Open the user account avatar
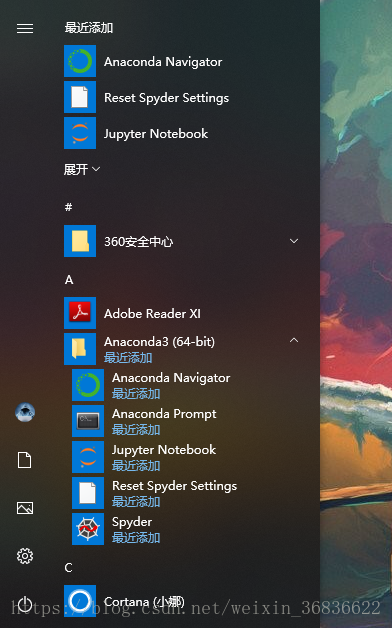 coord(25,412)
